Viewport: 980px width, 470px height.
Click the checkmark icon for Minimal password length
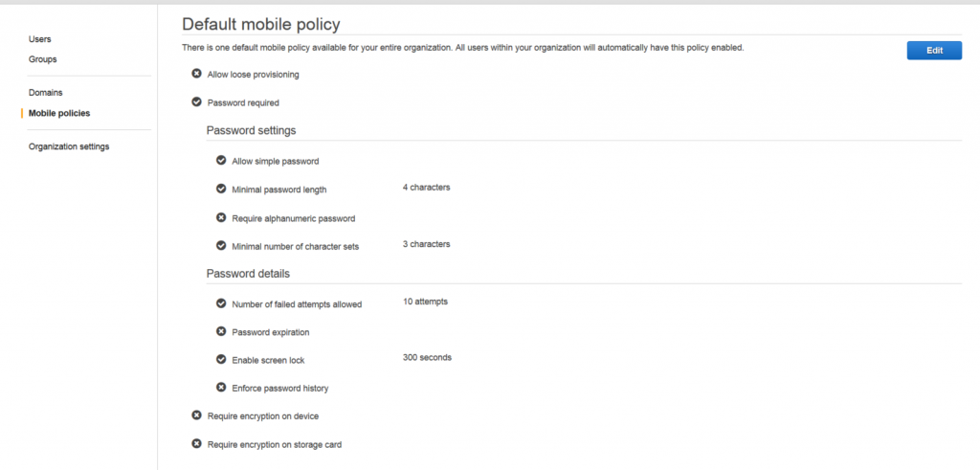(x=221, y=189)
